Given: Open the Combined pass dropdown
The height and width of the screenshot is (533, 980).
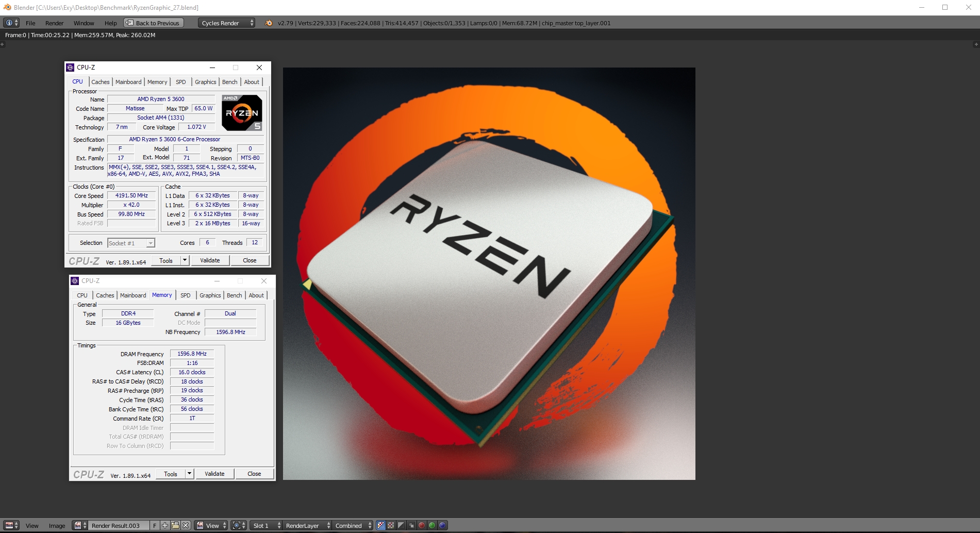Looking at the screenshot, I should [x=353, y=525].
